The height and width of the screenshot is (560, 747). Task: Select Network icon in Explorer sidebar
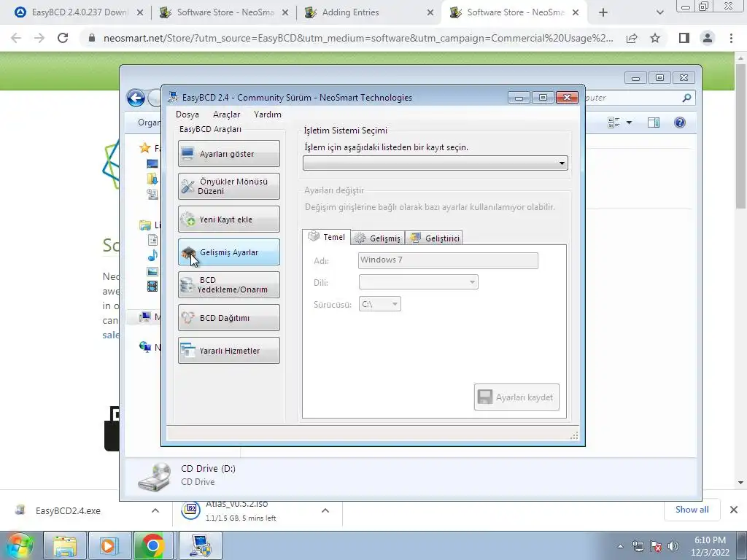coord(145,346)
